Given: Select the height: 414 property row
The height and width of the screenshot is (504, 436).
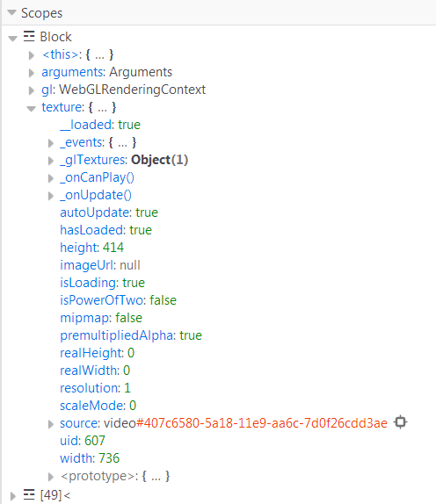Looking at the screenshot, I should coord(91,248).
